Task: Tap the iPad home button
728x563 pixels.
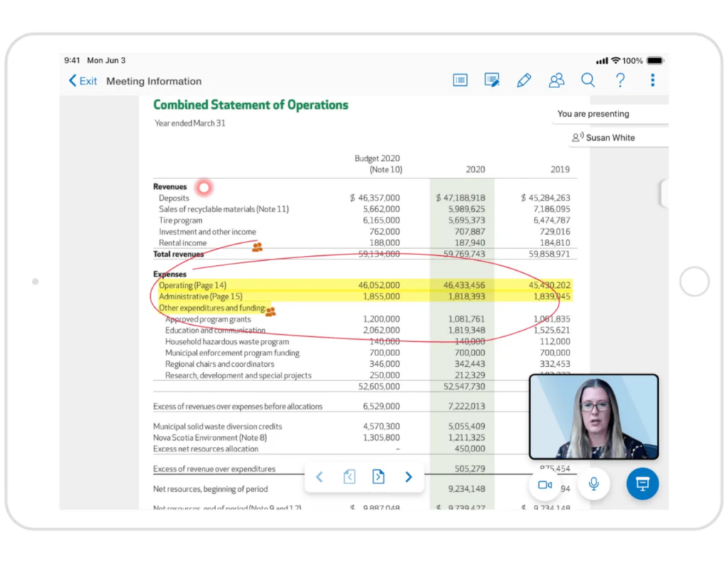Action: click(694, 281)
